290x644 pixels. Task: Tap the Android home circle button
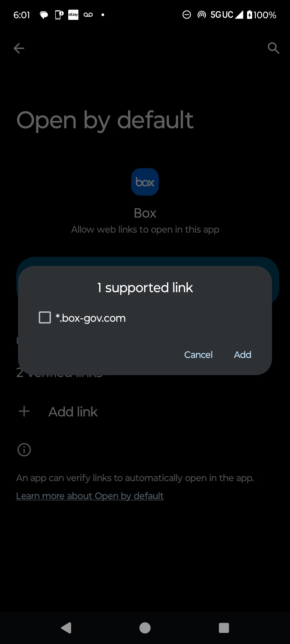click(x=145, y=628)
